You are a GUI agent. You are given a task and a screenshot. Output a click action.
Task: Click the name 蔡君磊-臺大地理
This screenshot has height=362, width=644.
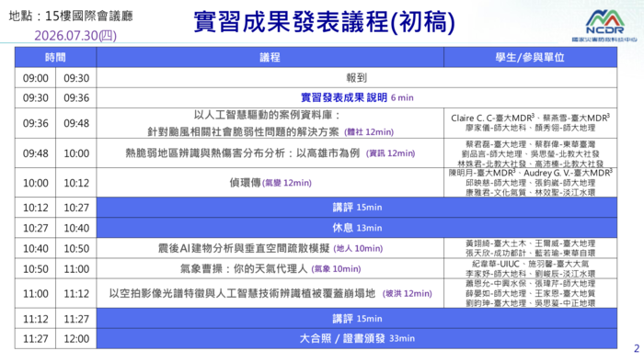coord(496,144)
